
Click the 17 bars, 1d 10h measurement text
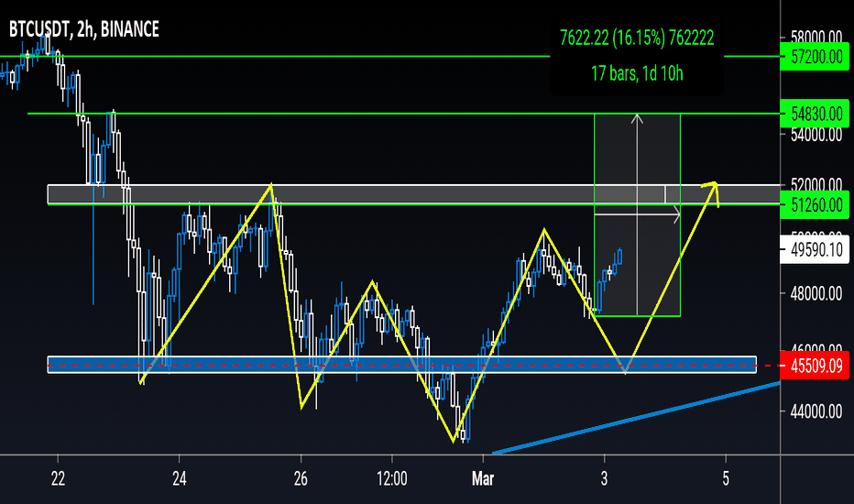637,73
